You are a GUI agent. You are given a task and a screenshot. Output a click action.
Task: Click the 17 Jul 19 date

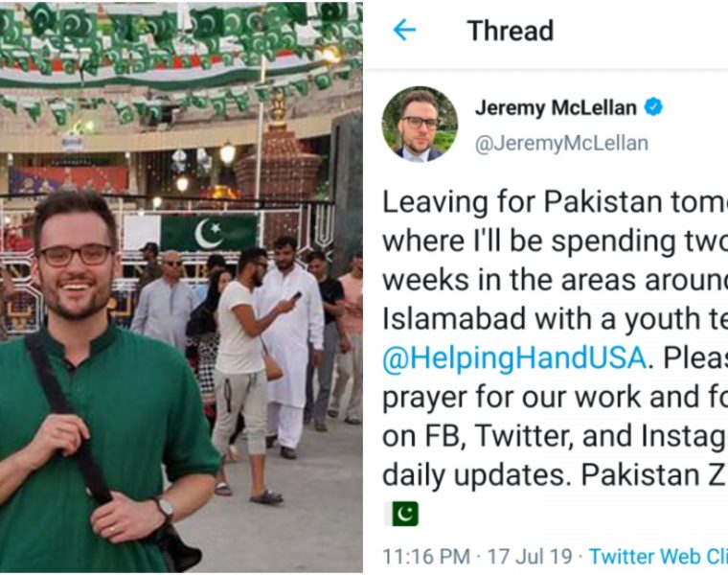(530, 556)
